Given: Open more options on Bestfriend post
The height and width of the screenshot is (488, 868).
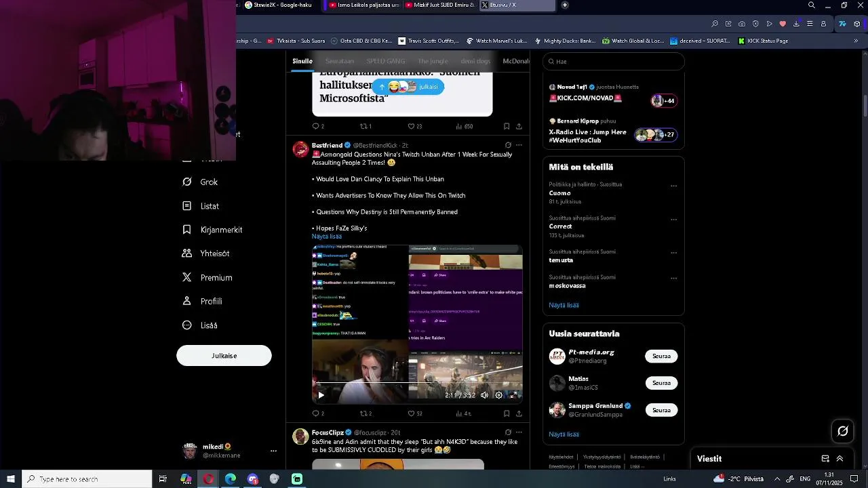Looking at the screenshot, I should (519, 145).
